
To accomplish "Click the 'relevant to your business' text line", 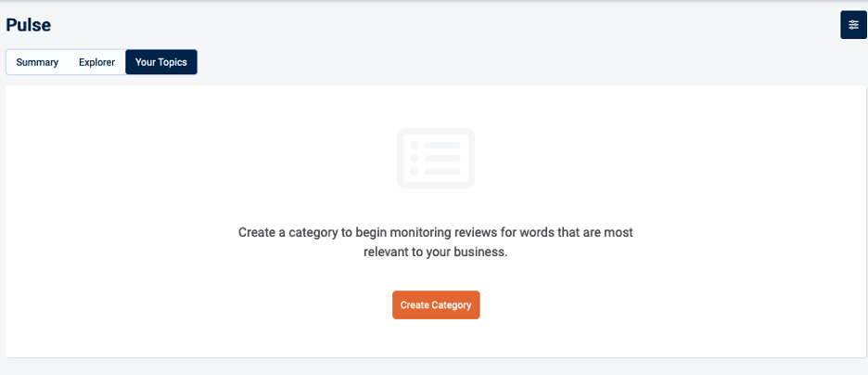I will [436, 252].
